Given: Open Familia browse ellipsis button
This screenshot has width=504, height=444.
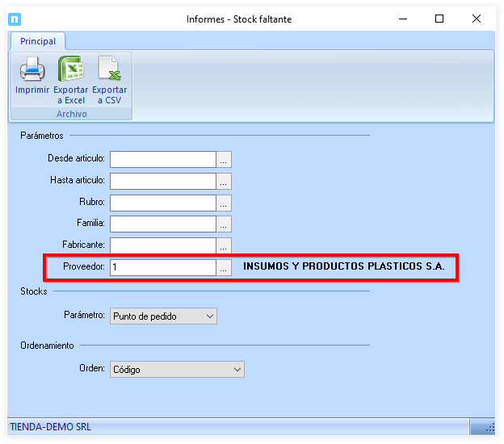Looking at the screenshot, I should (x=225, y=224).
